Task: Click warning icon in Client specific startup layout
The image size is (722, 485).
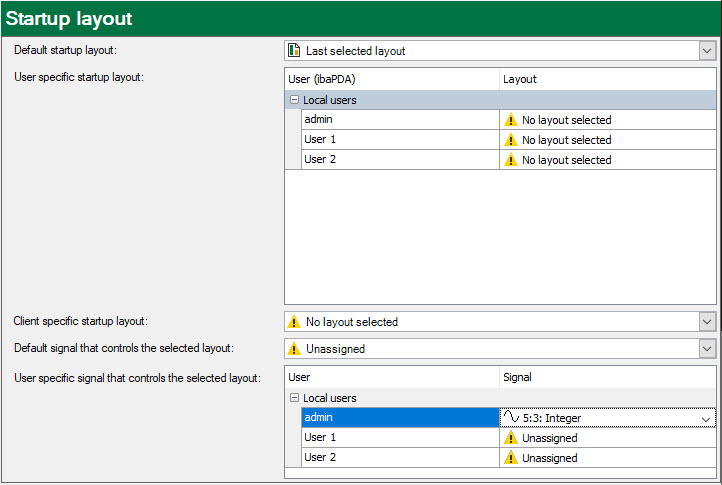Action: pos(294,322)
